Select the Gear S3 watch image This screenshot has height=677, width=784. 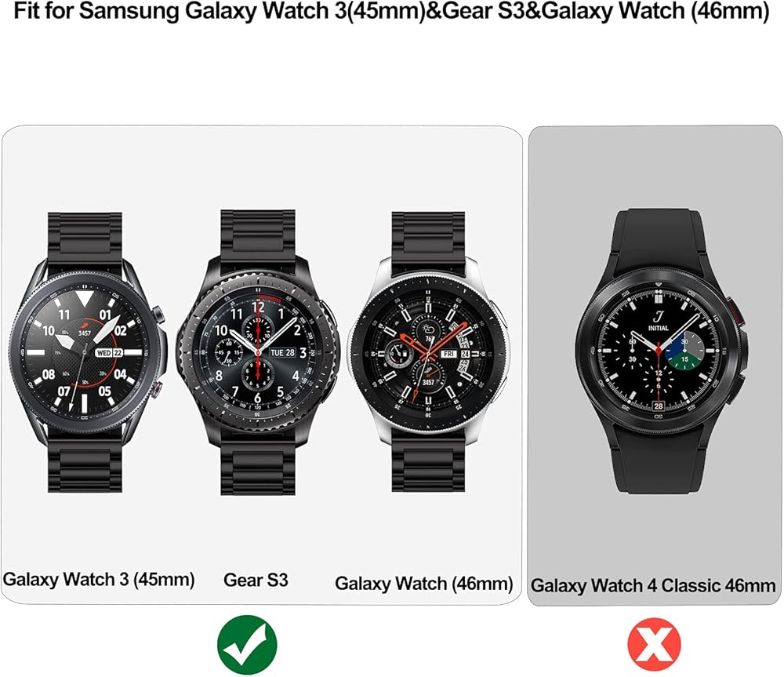258,352
